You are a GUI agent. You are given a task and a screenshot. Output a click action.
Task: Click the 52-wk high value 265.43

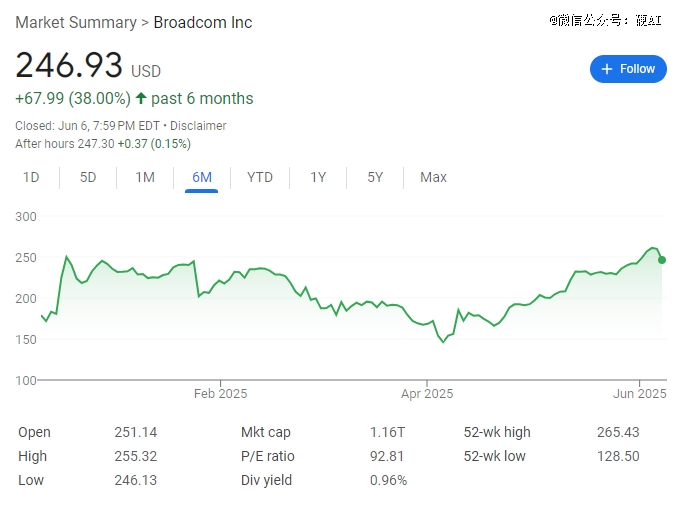click(618, 432)
